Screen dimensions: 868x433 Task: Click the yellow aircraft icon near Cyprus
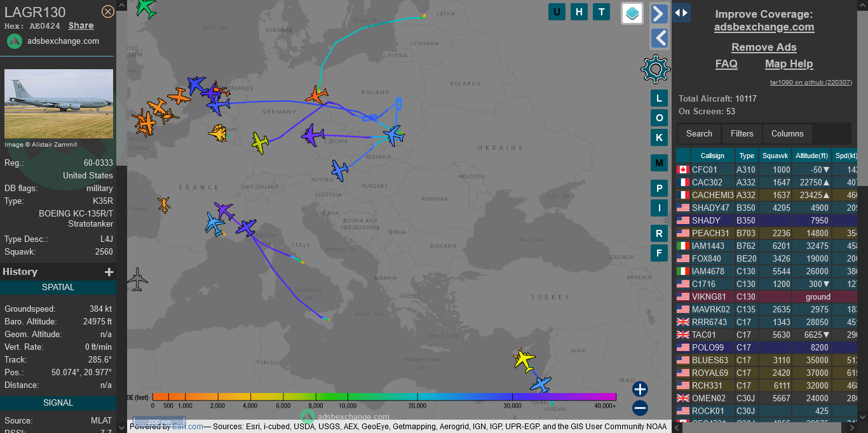tap(524, 359)
